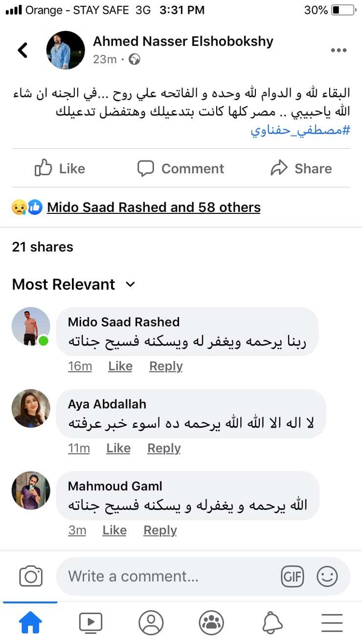The width and height of the screenshot is (362, 644).
Task: Open the emoji smiley picker
Action: coord(327,576)
